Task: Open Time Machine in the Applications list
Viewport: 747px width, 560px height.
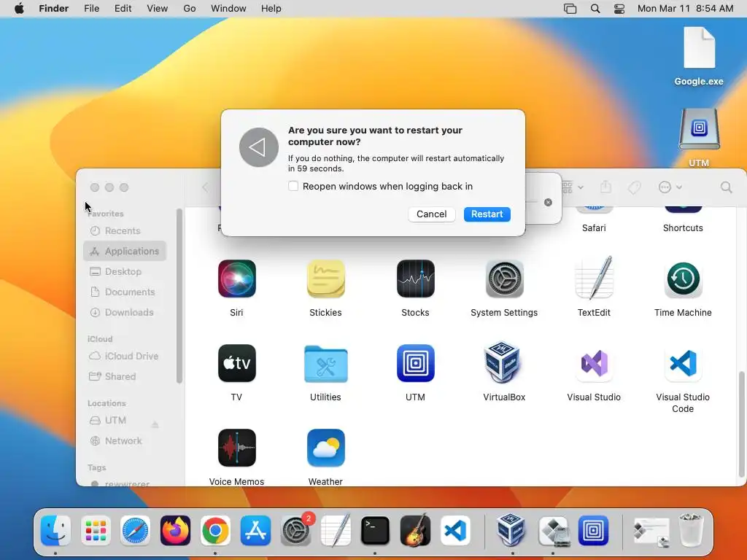Action: pyautogui.click(x=683, y=279)
